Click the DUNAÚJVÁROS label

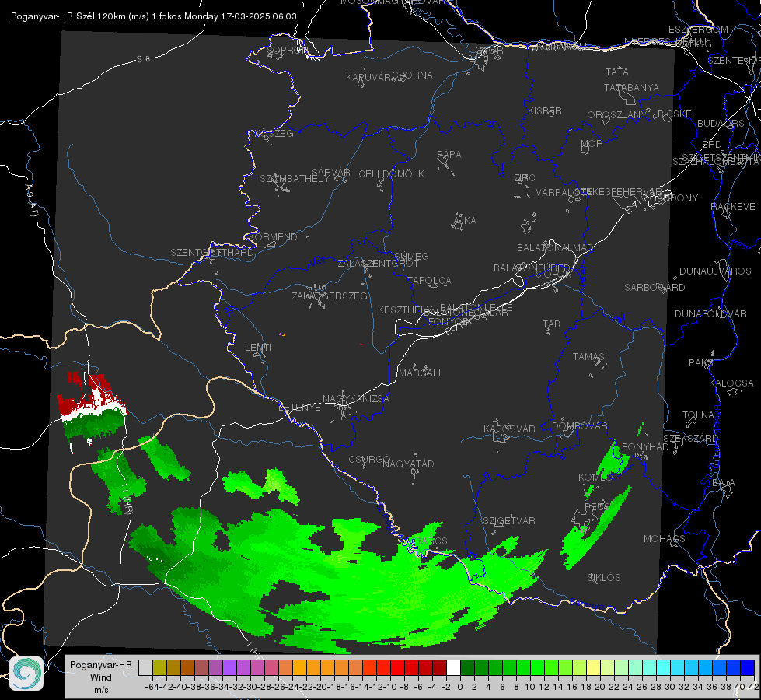pyautogui.click(x=715, y=271)
